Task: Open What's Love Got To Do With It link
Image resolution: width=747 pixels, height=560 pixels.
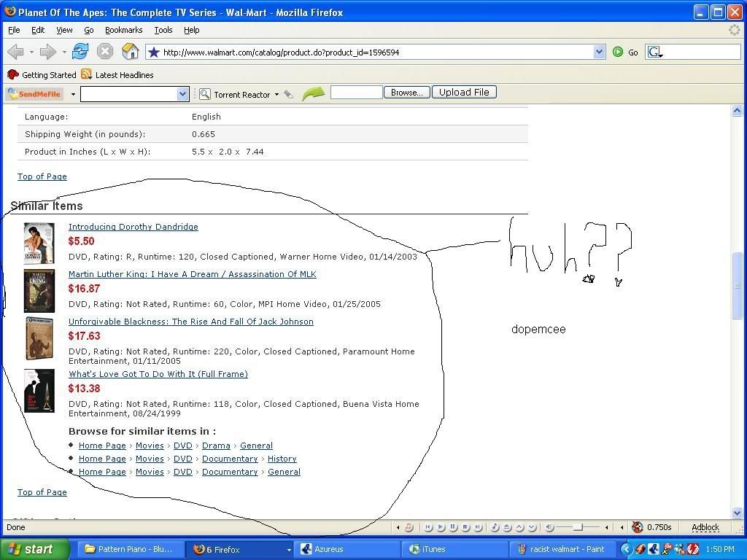Action: 158,374
